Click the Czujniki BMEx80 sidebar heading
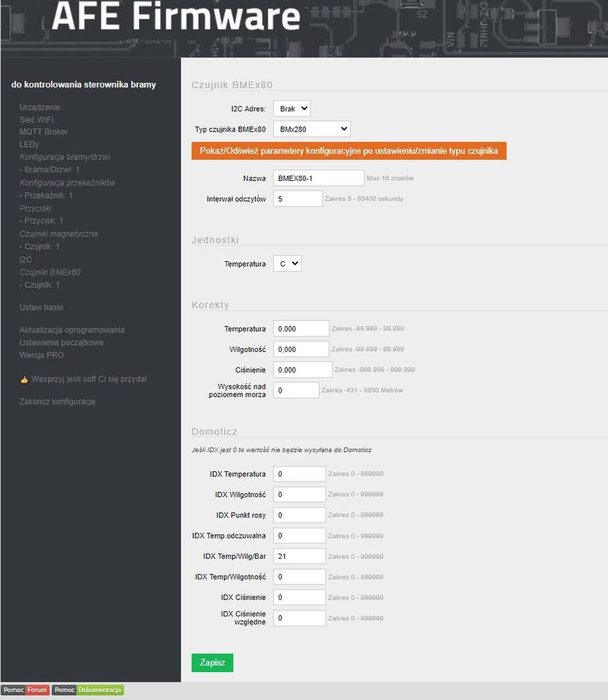Viewport: 608px width, 700px height. point(50,272)
